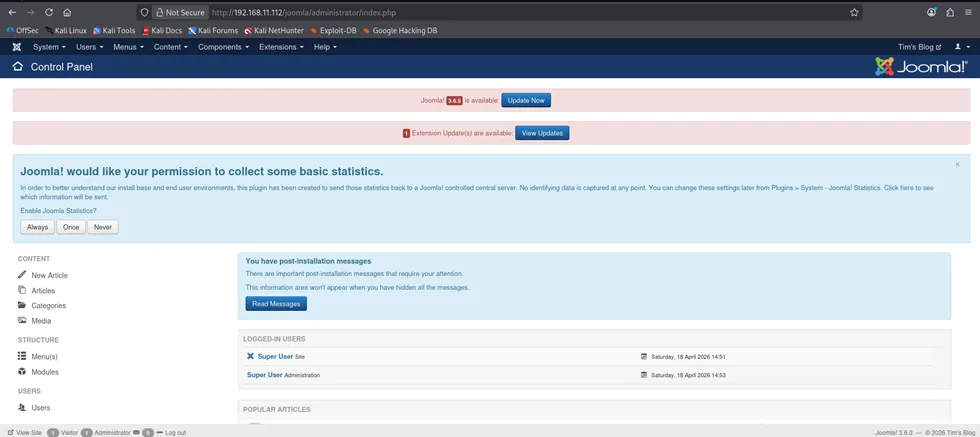Open the New Article link
The image size is (980, 437).
pyautogui.click(x=49, y=275)
